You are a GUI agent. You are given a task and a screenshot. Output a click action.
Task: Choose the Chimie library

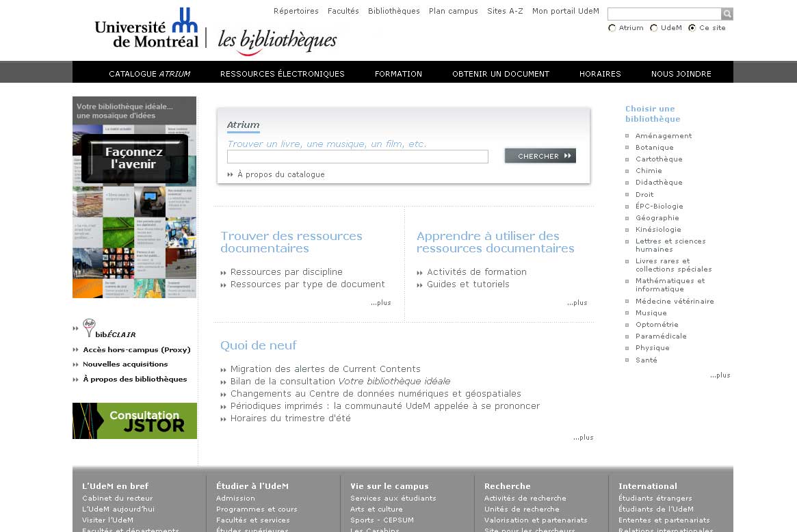coord(649,171)
